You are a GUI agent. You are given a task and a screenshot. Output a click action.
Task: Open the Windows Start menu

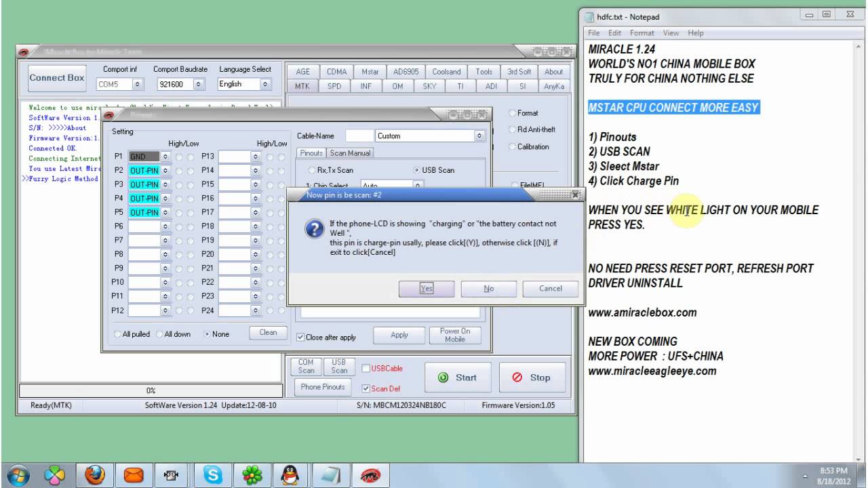[x=17, y=475]
